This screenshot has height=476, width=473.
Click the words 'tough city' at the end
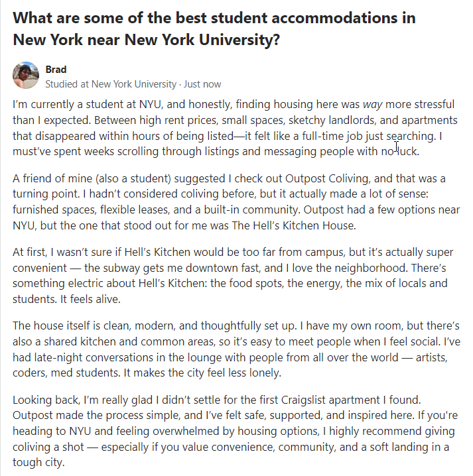click(x=39, y=463)
